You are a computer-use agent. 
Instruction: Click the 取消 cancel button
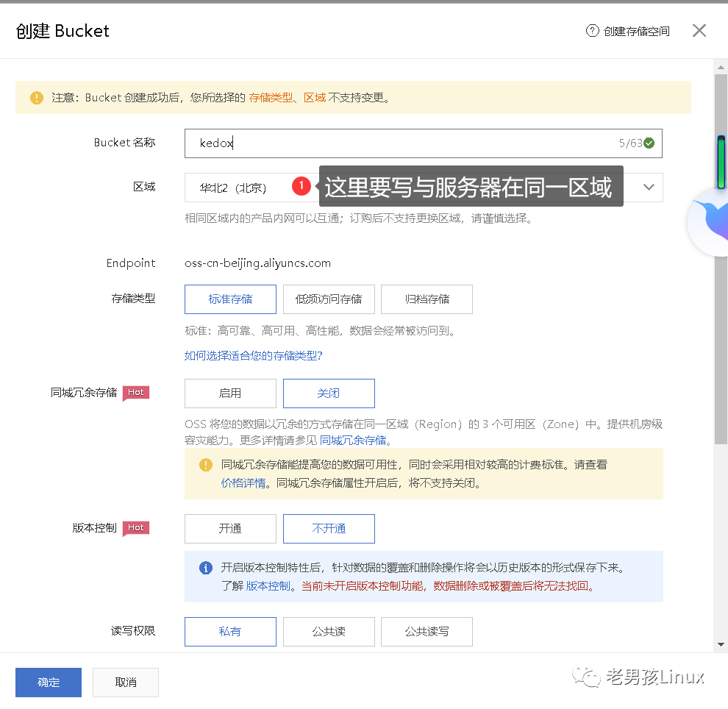coord(126,683)
